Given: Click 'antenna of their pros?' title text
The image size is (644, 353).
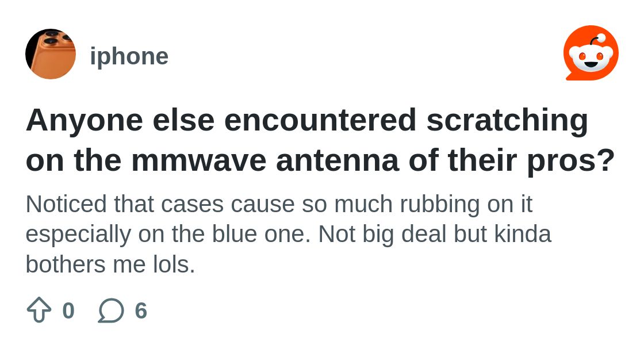Looking at the screenshot, I should 446,160.
